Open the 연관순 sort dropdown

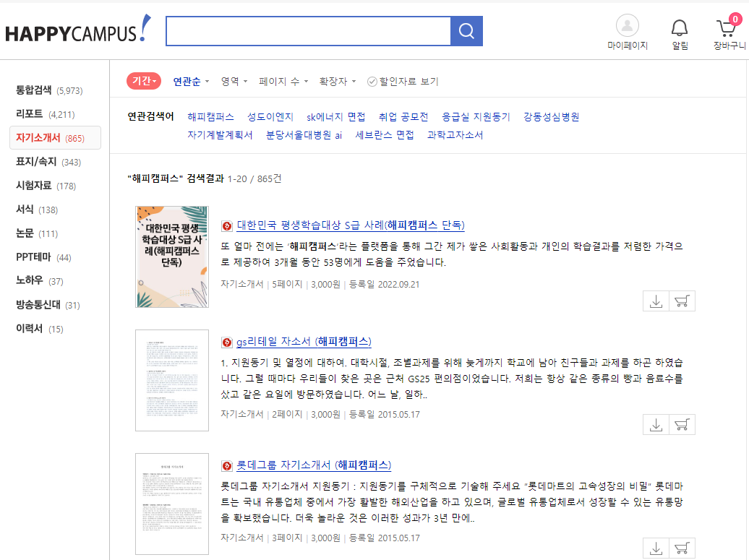pos(189,81)
